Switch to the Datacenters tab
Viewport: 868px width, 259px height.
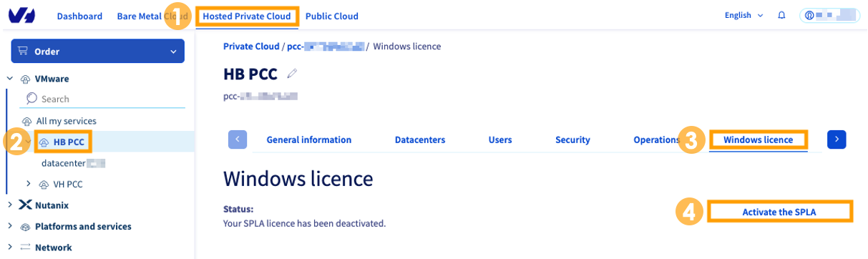[420, 140]
